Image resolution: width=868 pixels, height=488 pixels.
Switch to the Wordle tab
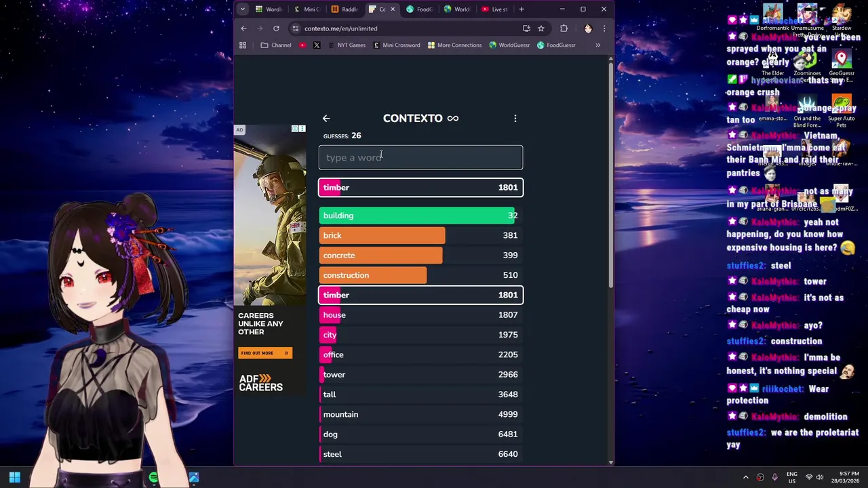269,9
